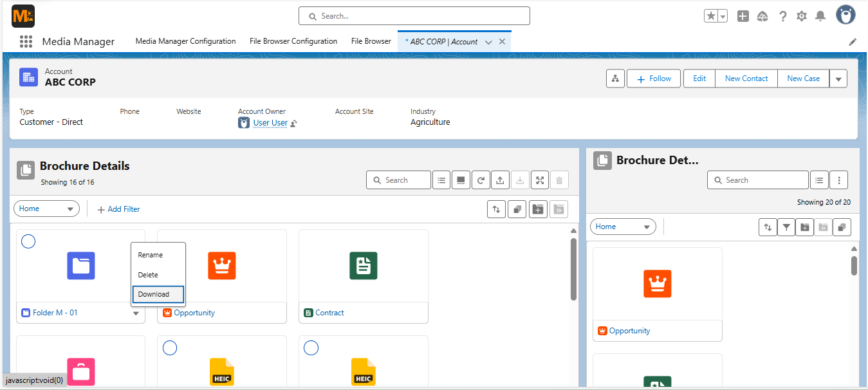Open the left panel Home folder dropdown

coord(46,209)
